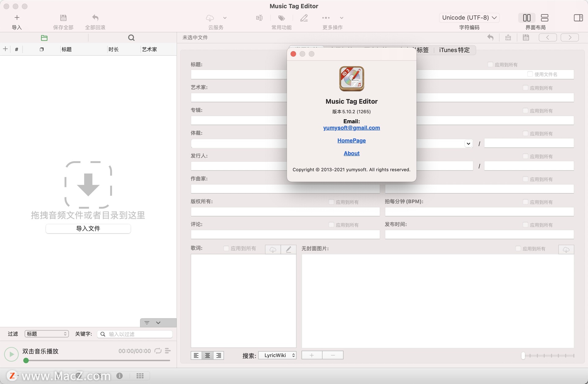588x384 pixels.
Task: Check 应用到所有 for 标题 row
Action: (x=490, y=64)
